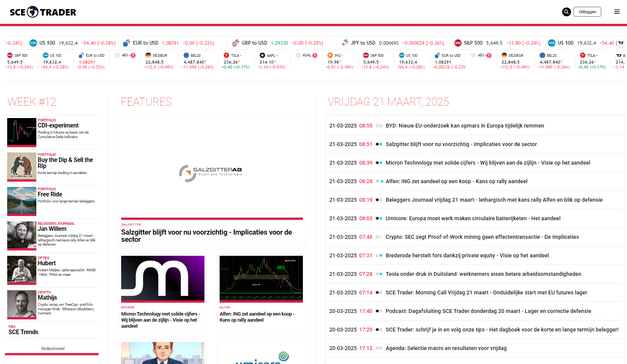
Task: Open Brederode private equity news item
Action: [467, 255]
